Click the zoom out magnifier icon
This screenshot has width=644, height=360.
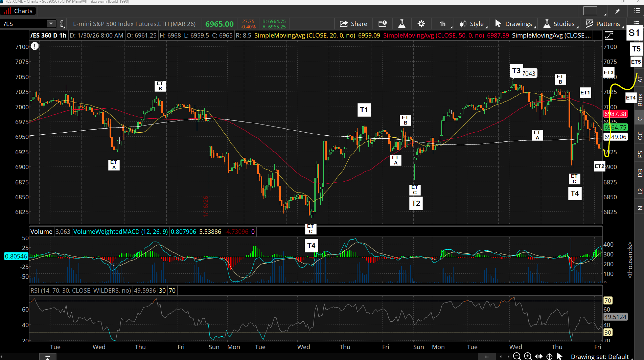pos(517,356)
